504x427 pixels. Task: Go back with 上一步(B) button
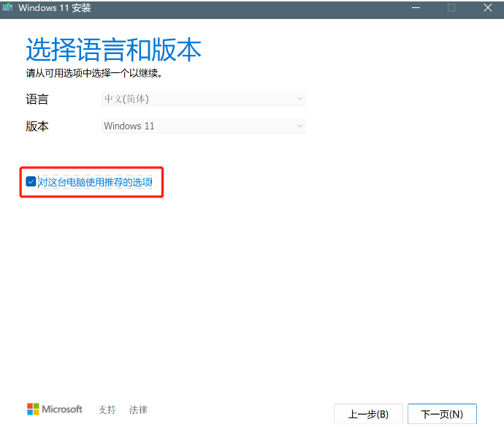[367, 414]
